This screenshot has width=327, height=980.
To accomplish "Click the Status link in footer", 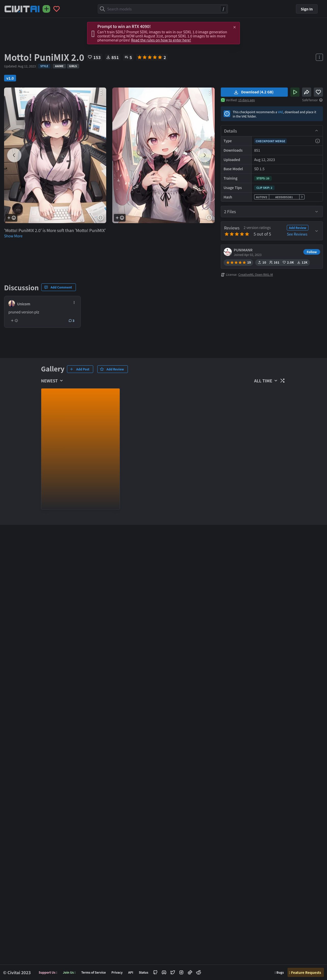I will [x=144, y=972].
